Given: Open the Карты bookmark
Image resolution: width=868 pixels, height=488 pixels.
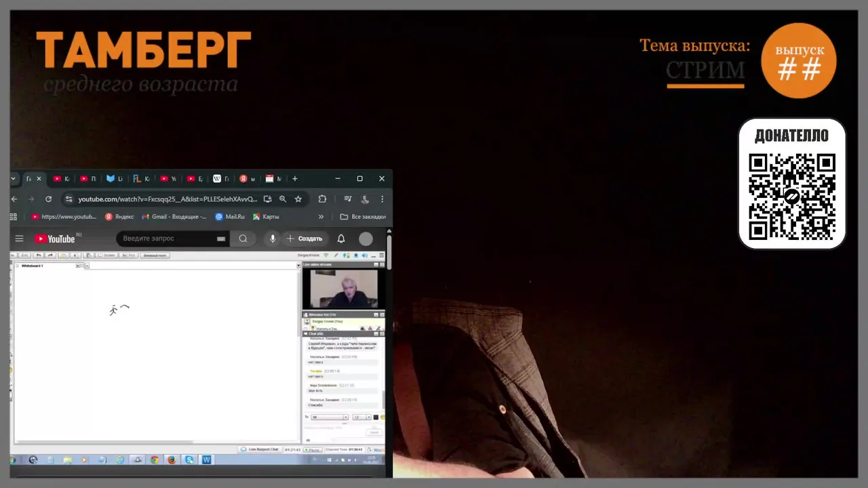Looking at the screenshot, I should [266, 217].
